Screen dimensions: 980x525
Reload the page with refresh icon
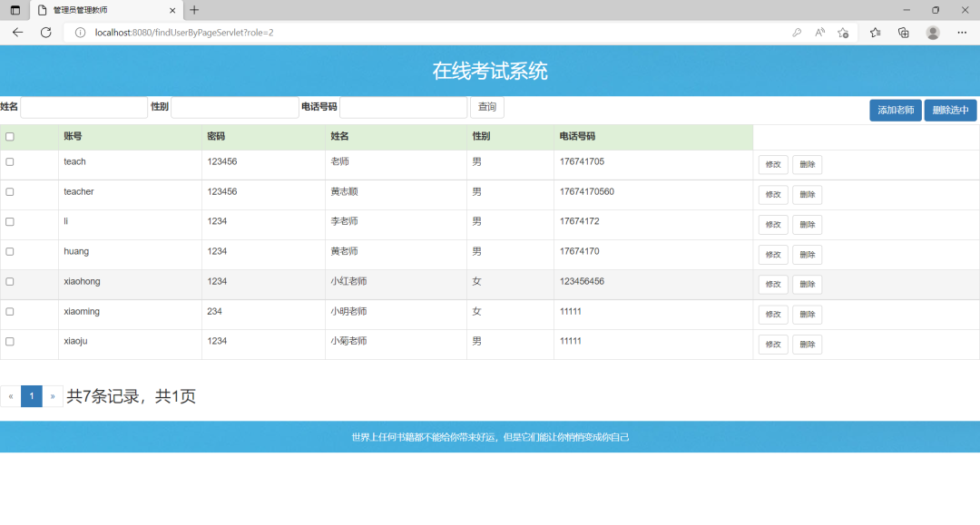(x=45, y=33)
